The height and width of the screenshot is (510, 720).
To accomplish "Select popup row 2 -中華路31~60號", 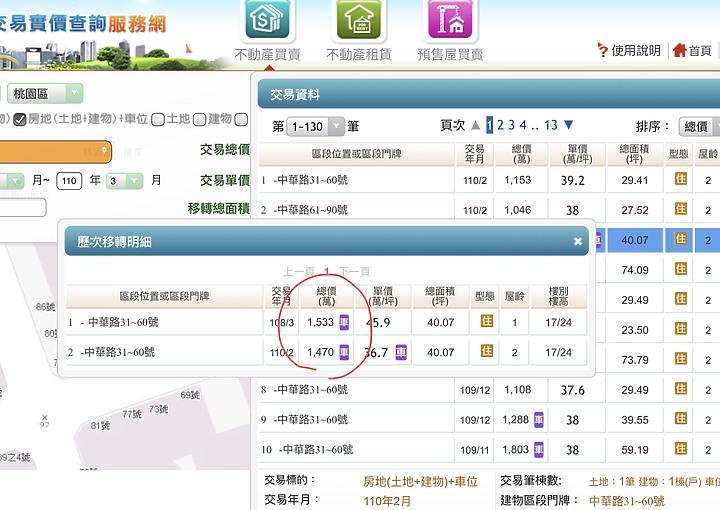I will click(164, 352).
